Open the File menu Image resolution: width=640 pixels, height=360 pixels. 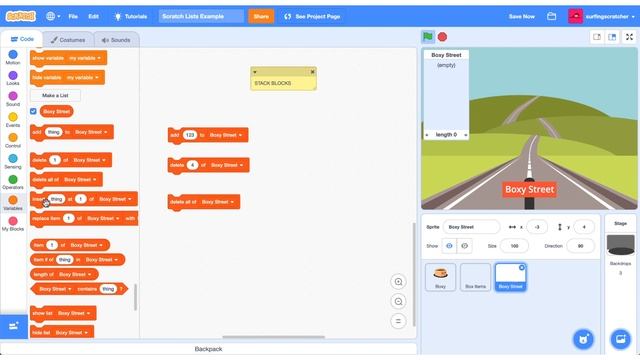click(73, 16)
